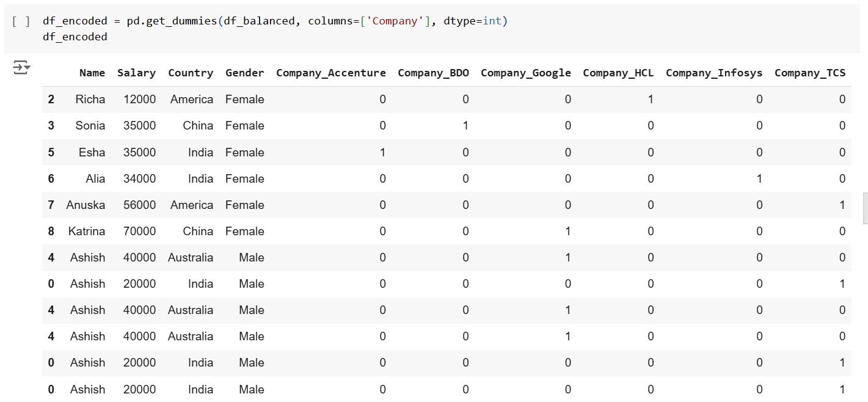Select the Company_Infosys column header
Image resolution: width=868 pixels, height=402 pixels.
pyautogui.click(x=713, y=72)
